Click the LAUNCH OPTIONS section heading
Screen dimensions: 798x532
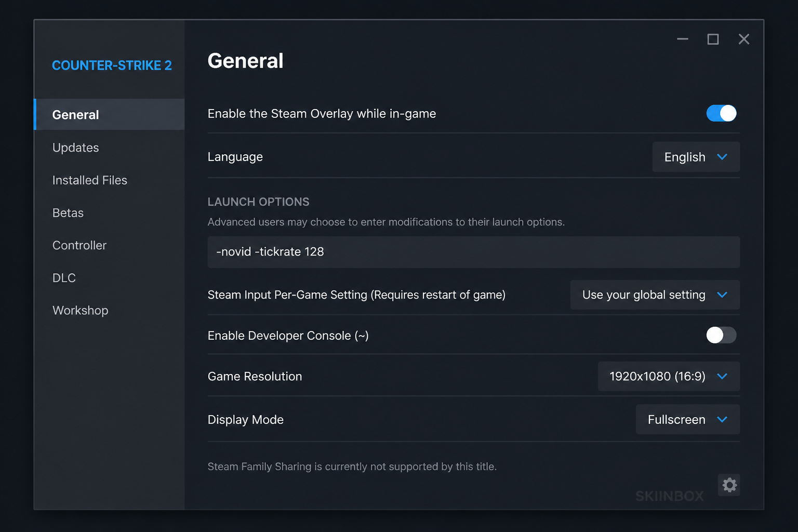tap(258, 202)
